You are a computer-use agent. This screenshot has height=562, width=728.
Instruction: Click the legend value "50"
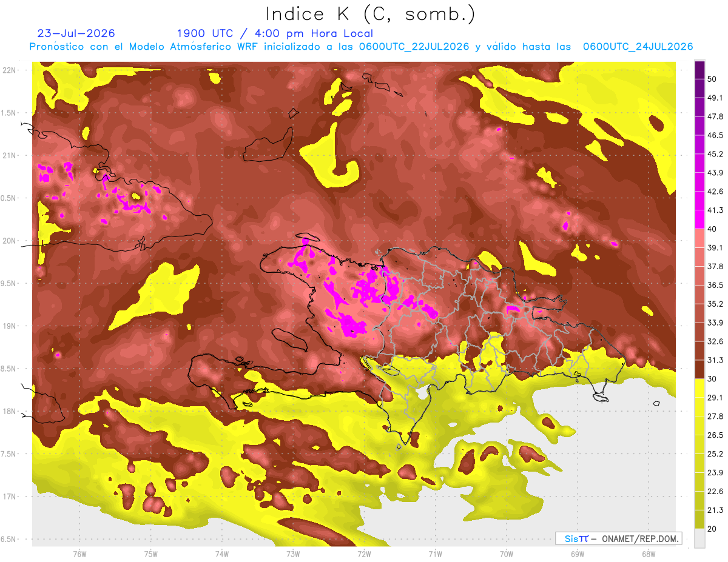pyautogui.click(x=712, y=79)
